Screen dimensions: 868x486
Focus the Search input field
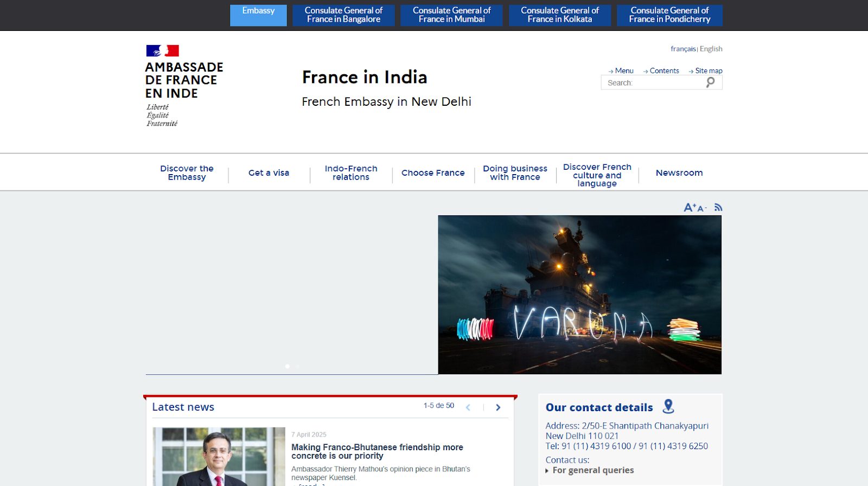click(653, 82)
